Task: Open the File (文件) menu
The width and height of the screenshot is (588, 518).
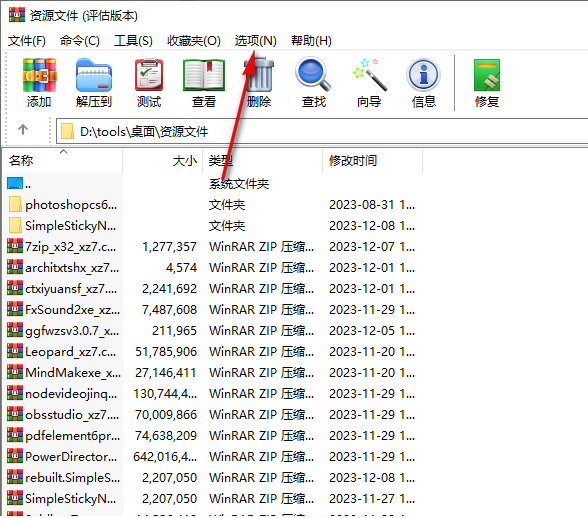Action: [x=27, y=41]
